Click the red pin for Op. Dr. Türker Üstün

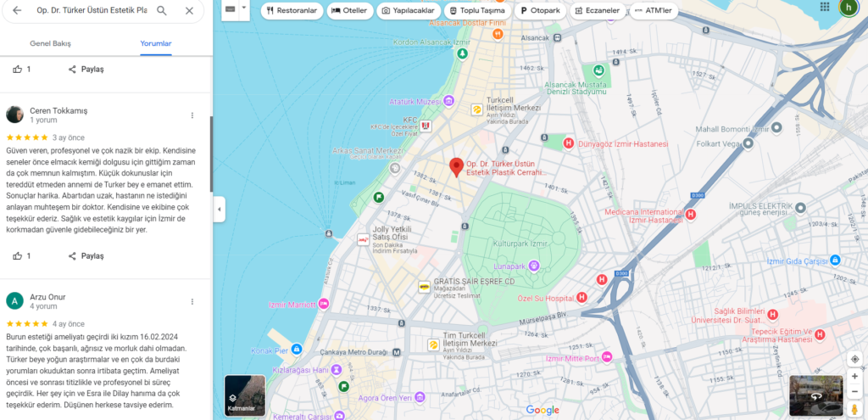(x=456, y=167)
